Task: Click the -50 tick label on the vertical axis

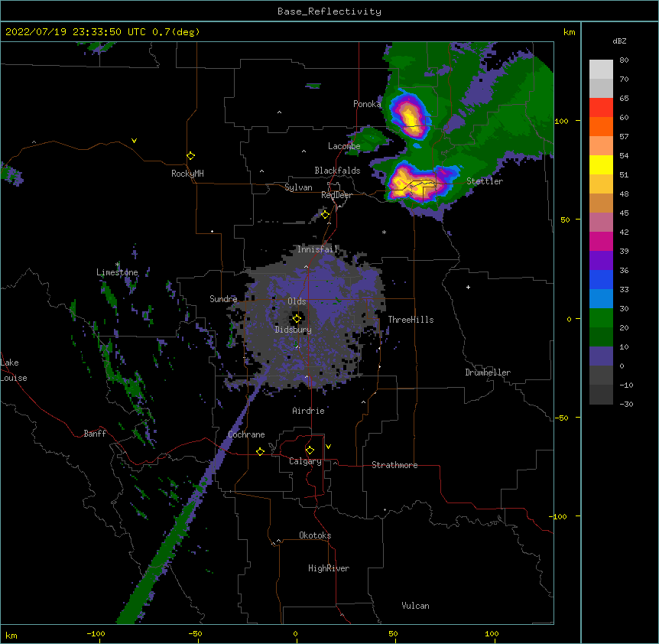Action: (561, 418)
